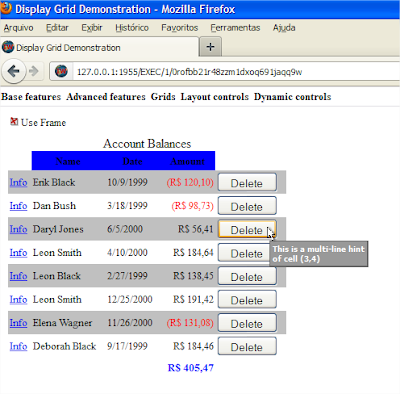Open the Ajuda menu
Screen dimensions: 400x394
(284, 28)
